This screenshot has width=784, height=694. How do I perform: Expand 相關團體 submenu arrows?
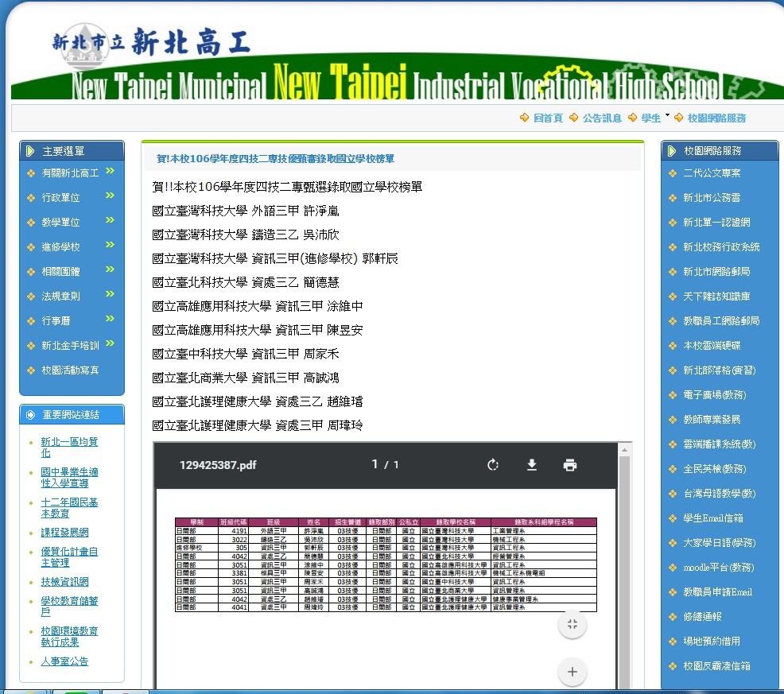(111, 269)
